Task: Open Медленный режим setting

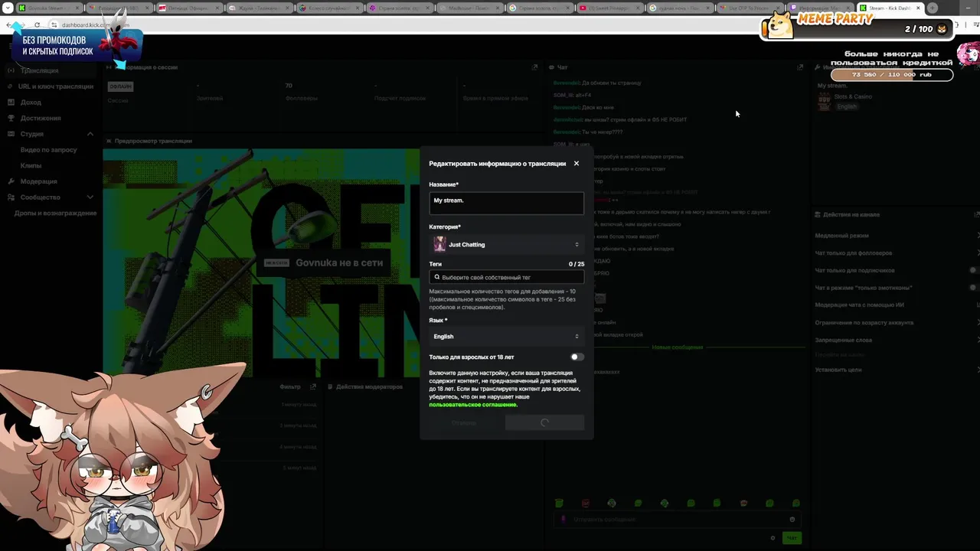Action: point(842,236)
